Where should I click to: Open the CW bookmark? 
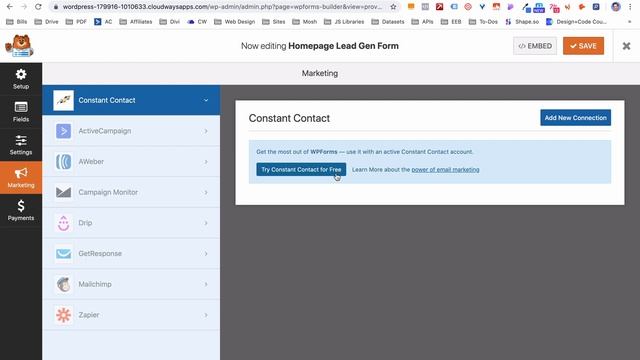197,22
